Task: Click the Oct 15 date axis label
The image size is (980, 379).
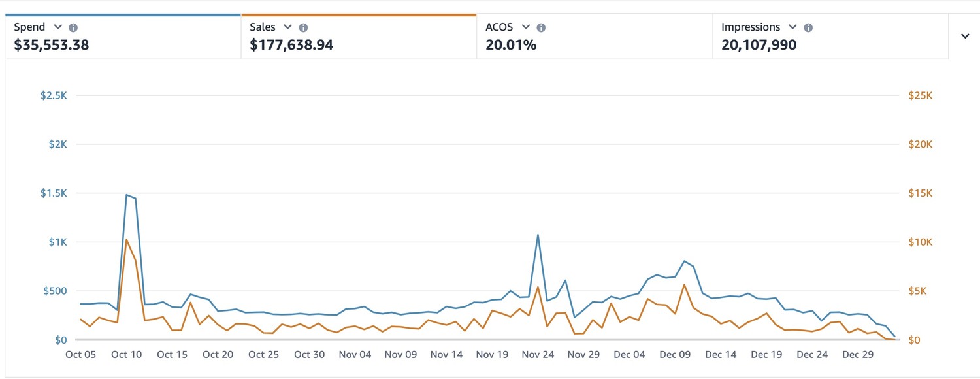Action: coord(172,355)
